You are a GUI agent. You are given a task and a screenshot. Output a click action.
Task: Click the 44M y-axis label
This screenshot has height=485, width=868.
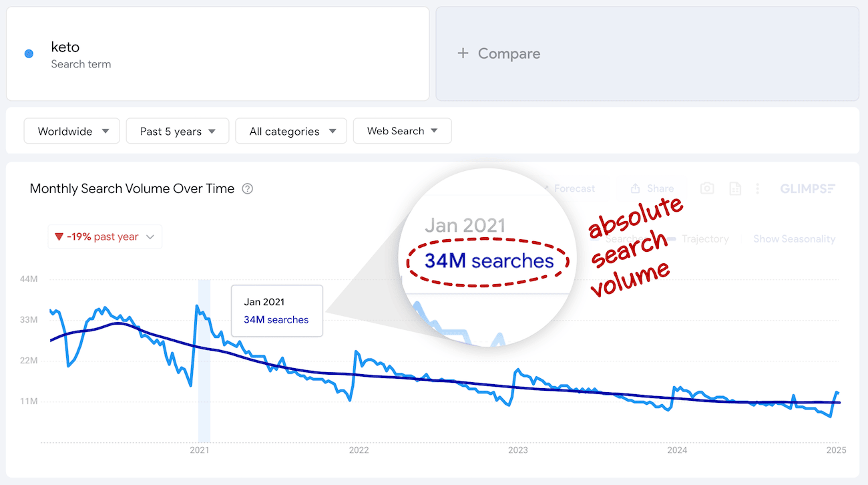[x=29, y=279]
